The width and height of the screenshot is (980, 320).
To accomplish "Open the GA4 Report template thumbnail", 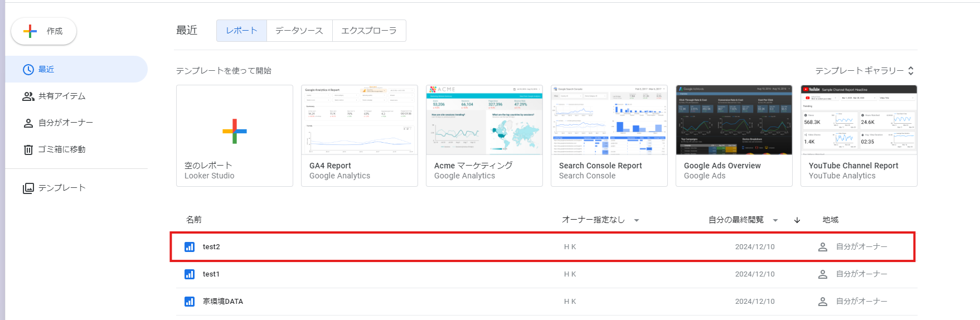I will click(360, 120).
